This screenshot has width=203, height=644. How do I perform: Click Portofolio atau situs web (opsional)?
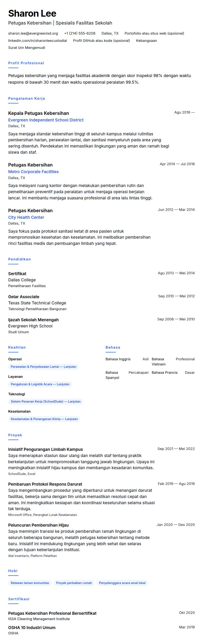(154, 33)
